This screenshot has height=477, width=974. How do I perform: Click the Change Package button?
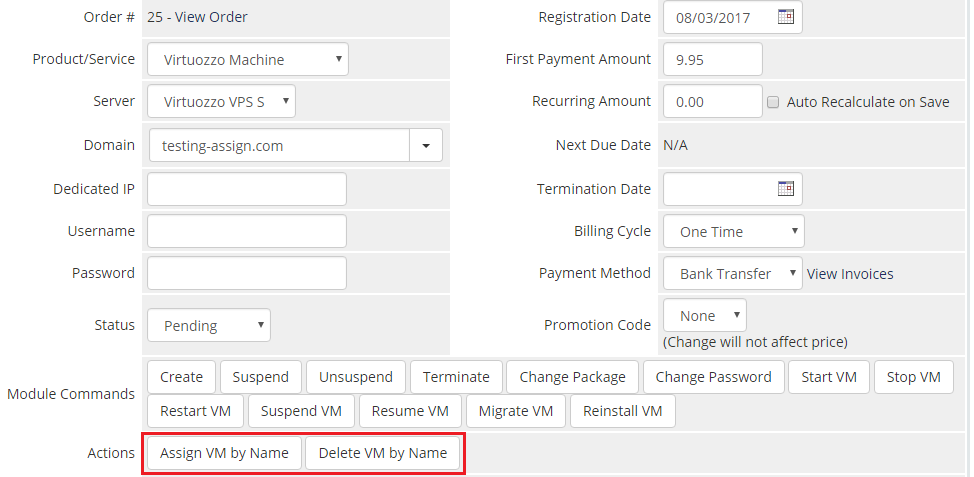tap(572, 377)
